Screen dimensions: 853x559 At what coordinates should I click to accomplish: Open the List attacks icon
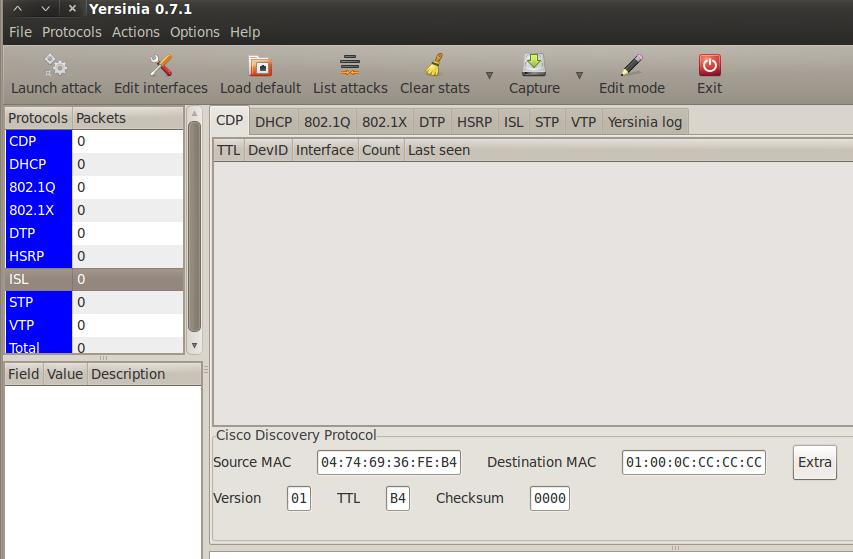click(x=350, y=65)
